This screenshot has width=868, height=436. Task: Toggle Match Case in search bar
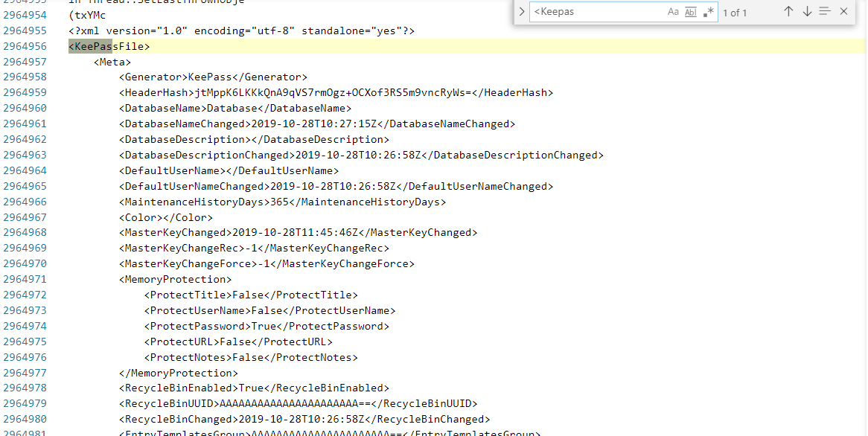[674, 12]
